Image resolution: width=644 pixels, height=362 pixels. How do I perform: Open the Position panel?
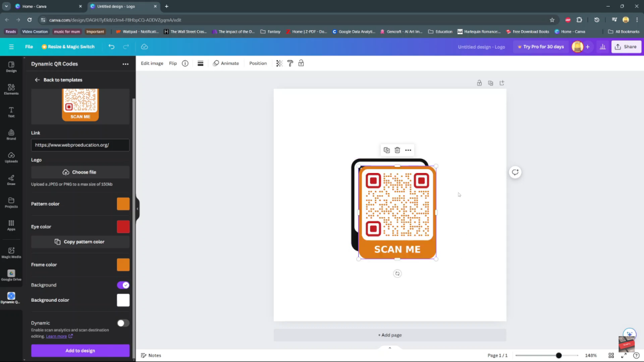point(258,63)
